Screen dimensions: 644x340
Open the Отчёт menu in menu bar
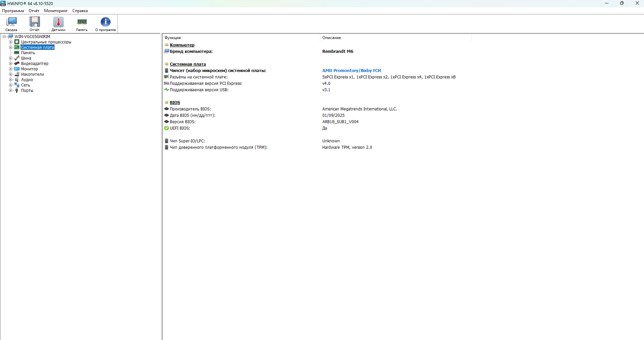click(34, 11)
